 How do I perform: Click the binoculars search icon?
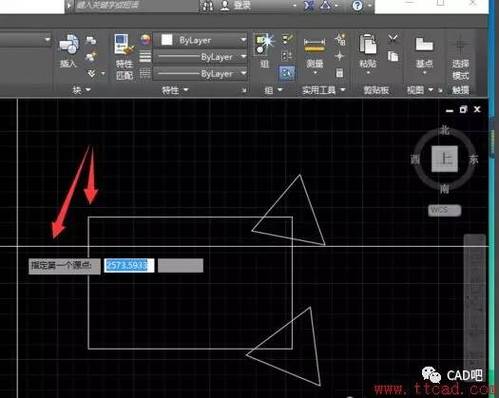tap(207, 6)
